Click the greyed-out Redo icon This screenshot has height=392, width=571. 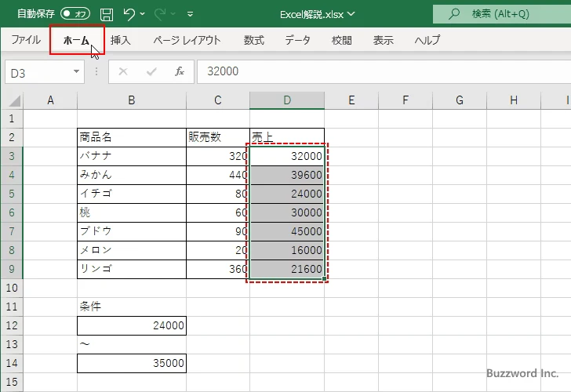point(159,14)
